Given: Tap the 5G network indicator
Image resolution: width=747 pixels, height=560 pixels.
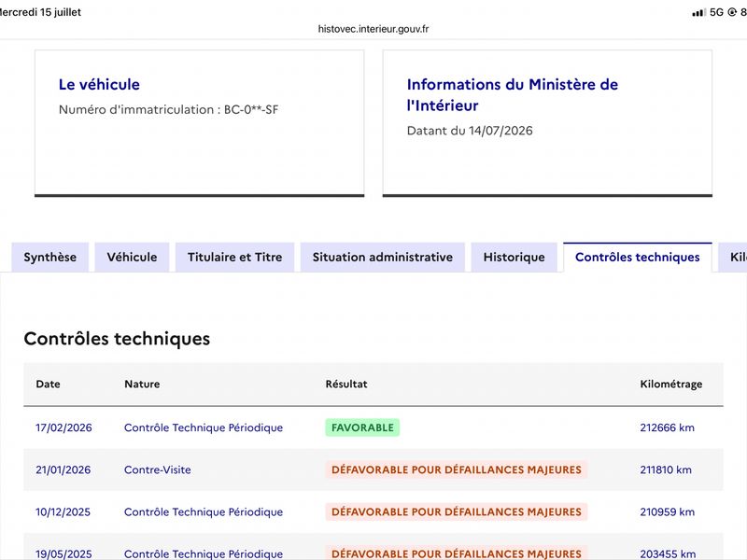Looking at the screenshot, I should pyautogui.click(x=716, y=12).
